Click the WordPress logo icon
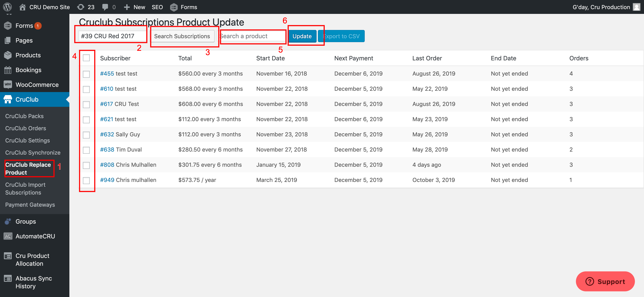 [8, 7]
